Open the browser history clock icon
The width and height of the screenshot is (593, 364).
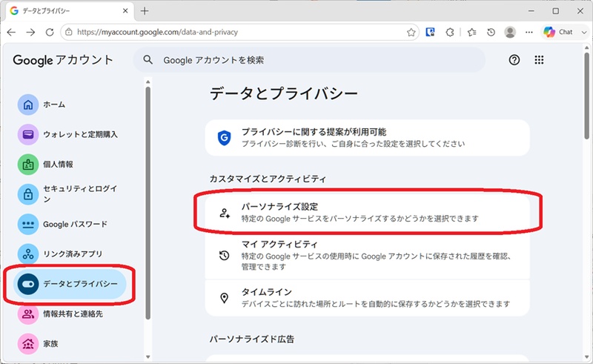coord(491,32)
